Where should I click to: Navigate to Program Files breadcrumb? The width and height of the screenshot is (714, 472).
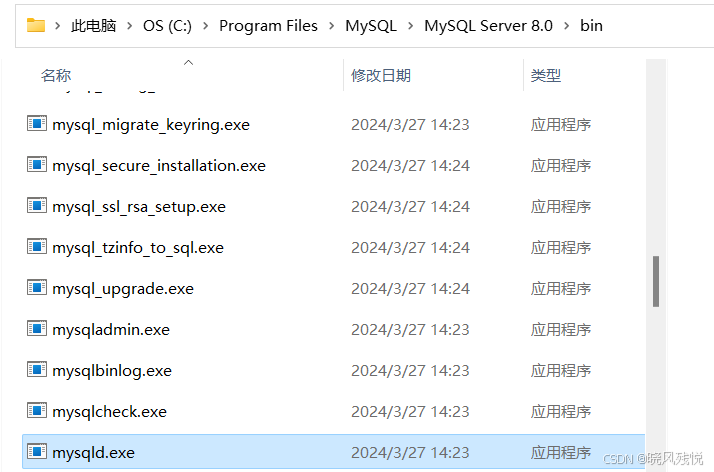click(x=268, y=26)
